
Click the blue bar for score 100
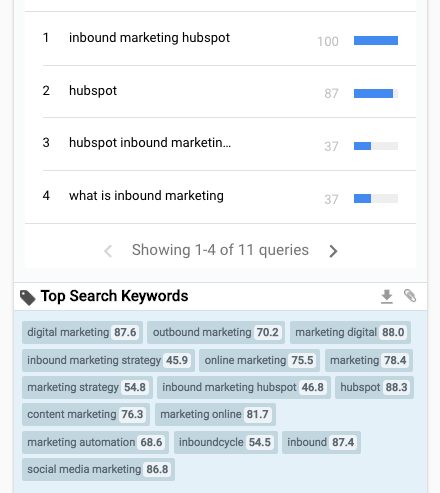point(376,40)
